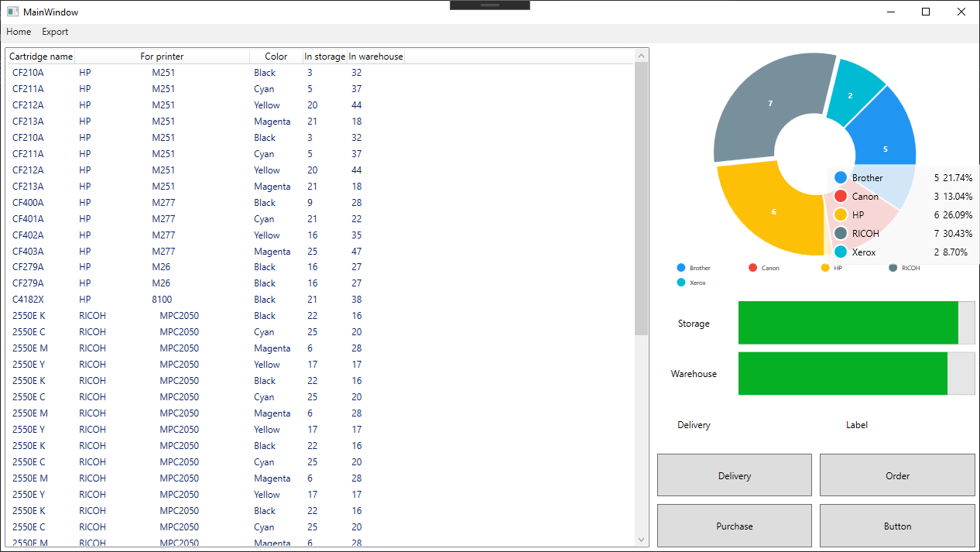Image resolution: width=980 pixels, height=552 pixels.
Task: Open the Home menu
Action: pos(19,32)
